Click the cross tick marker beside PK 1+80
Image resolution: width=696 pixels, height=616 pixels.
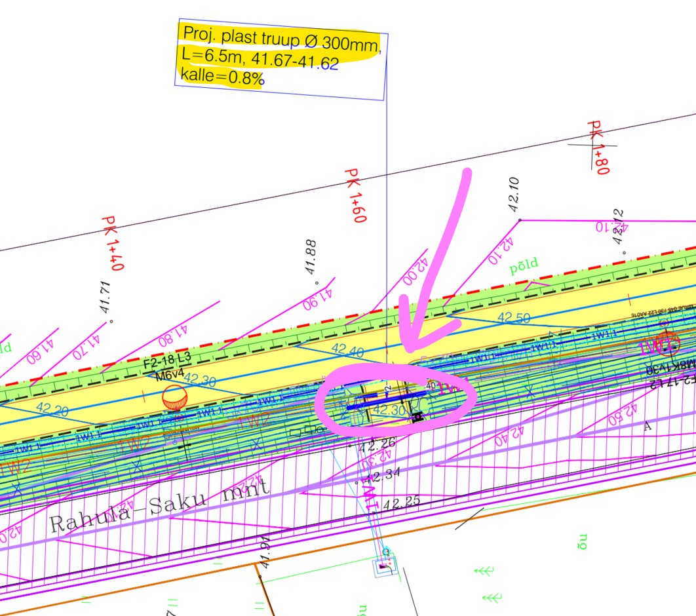[592, 145]
